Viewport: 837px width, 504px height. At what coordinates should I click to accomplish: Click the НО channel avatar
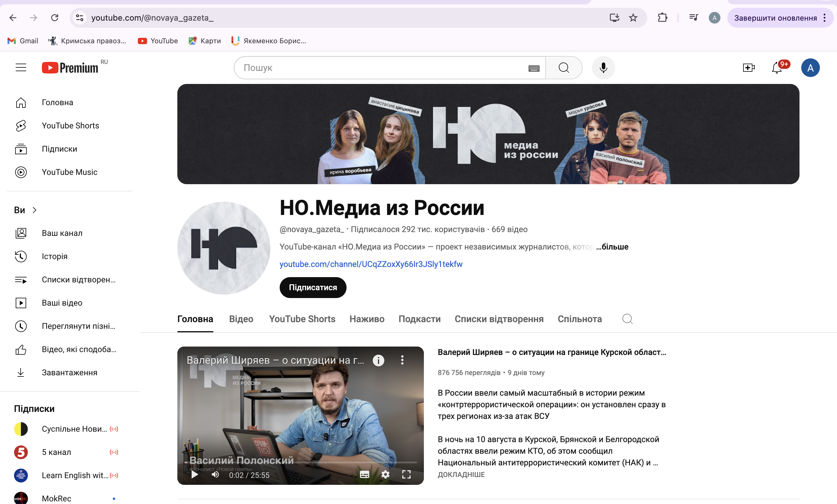tap(224, 248)
